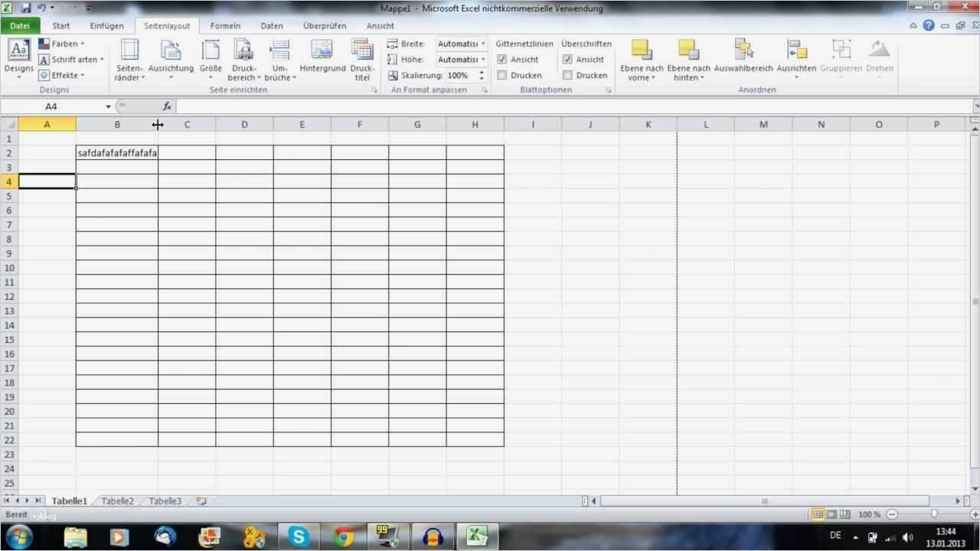Image resolution: width=980 pixels, height=551 pixels.
Task: Switch to the Formeln ribbon tab
Action: click(x=225, y=25)
